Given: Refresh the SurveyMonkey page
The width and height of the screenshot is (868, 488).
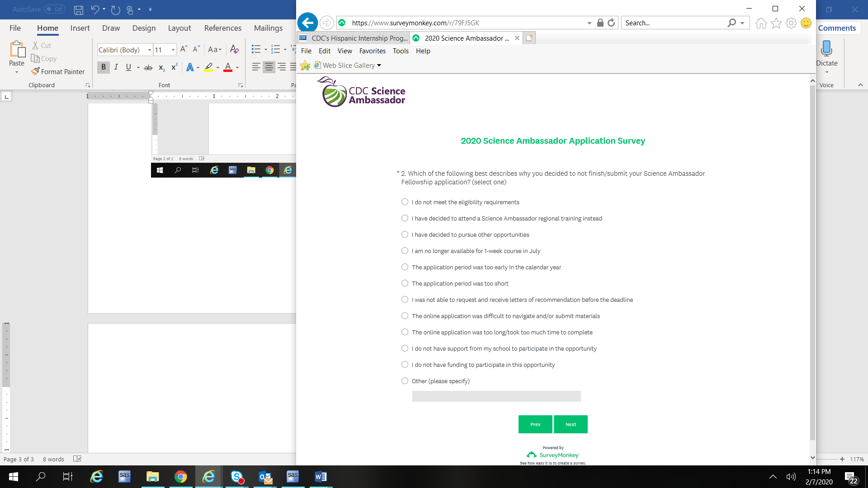Looking at the screenshot, I should point(611,23).
